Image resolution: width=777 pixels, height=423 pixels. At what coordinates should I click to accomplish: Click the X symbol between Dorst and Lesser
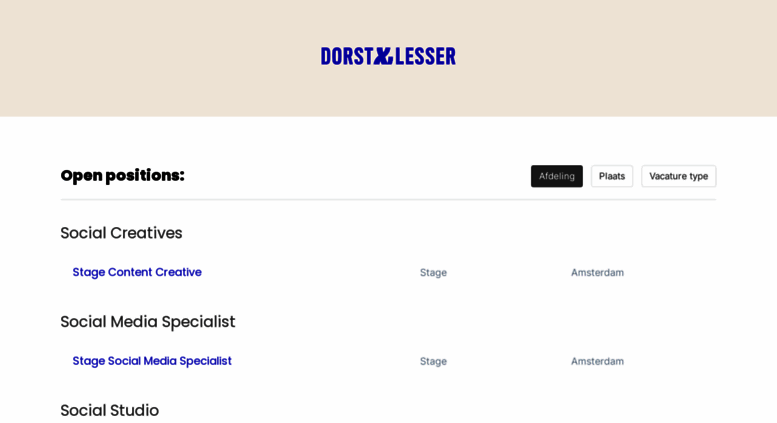click(x=383, y=56)
